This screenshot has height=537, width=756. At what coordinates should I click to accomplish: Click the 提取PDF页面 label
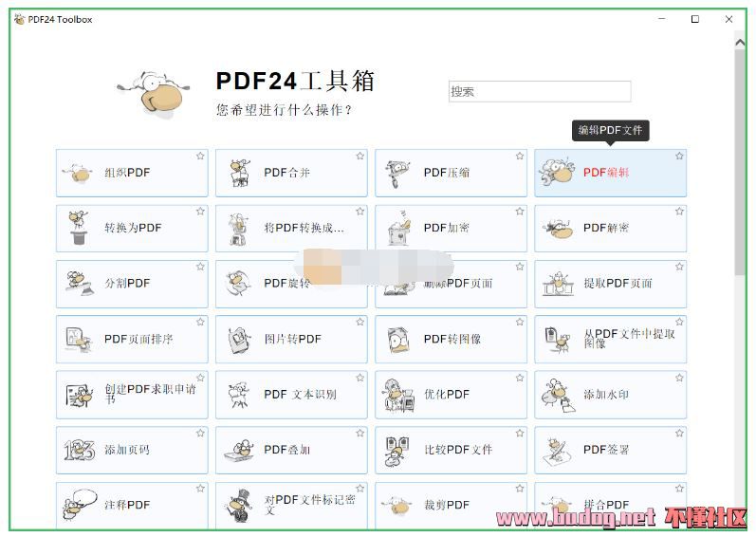click(x=618, y=283)
